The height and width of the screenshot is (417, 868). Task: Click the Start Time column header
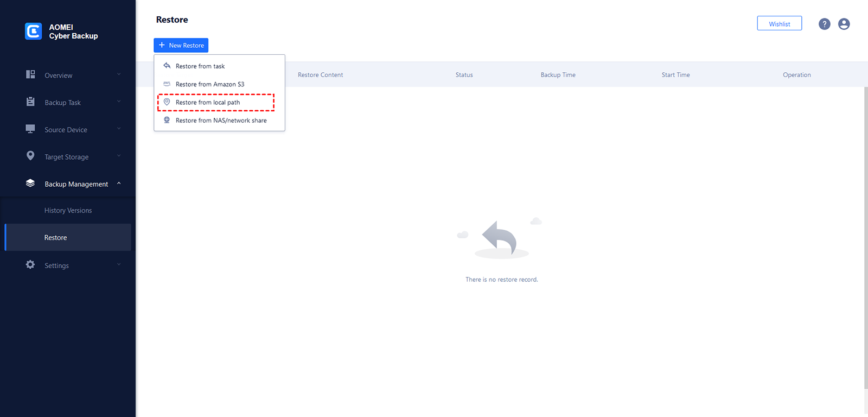click(675, 75)
